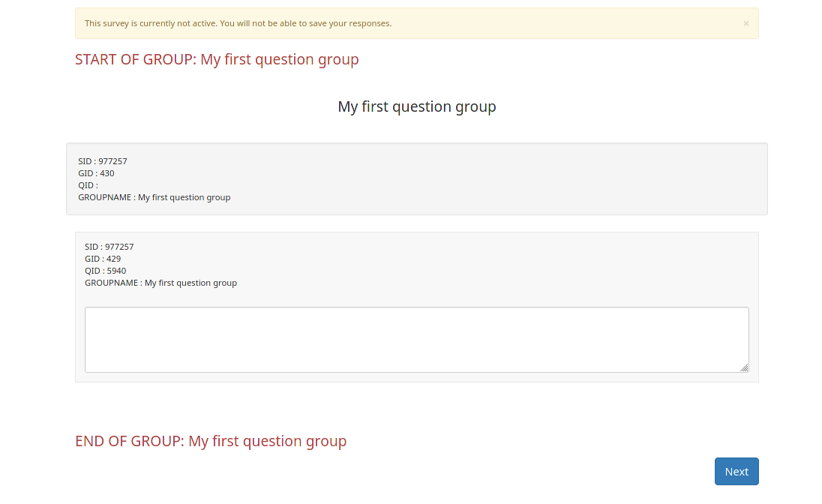Click the GID : 430 line
Image resolution: width=822 pixels, height=504 pixels.
[96, 173]
